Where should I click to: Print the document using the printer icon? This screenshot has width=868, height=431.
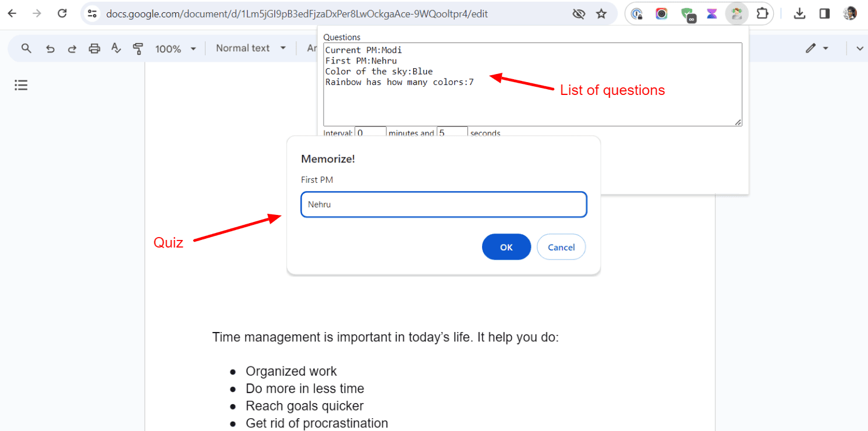pos(94,49)
